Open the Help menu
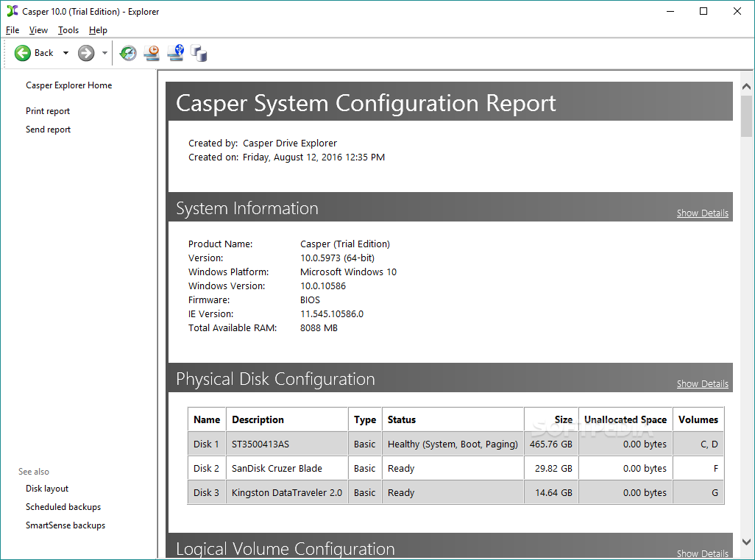Image resolution: width=755 pixels, height=560 pixels. [x=98, y=30]
